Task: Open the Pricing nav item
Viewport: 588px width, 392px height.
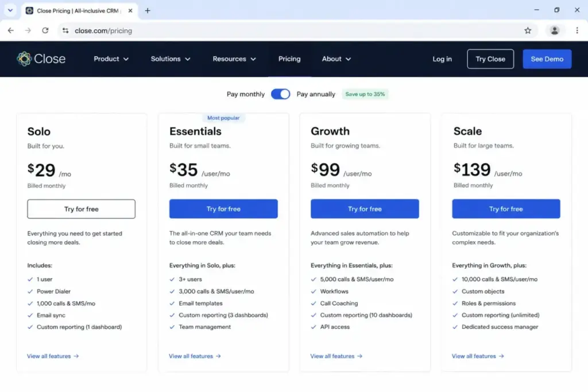Action: 289,59
